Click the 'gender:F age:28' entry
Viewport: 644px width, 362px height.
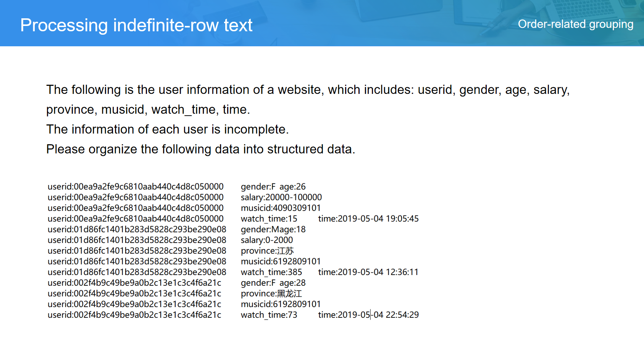(273, 283)
